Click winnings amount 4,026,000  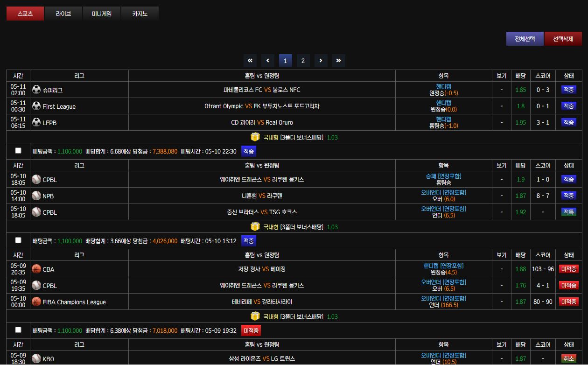(x=165, y=241)
